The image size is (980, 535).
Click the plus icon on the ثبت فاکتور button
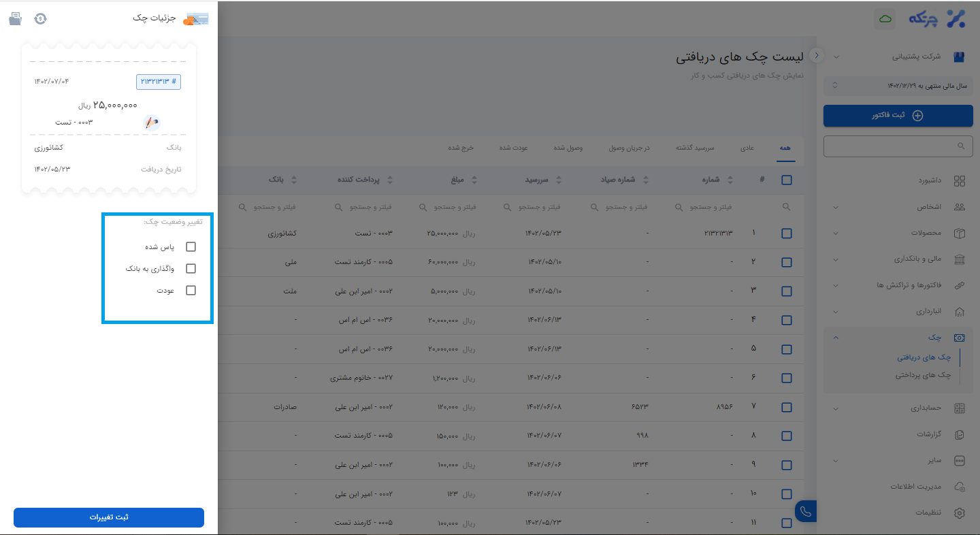point(917,116)
